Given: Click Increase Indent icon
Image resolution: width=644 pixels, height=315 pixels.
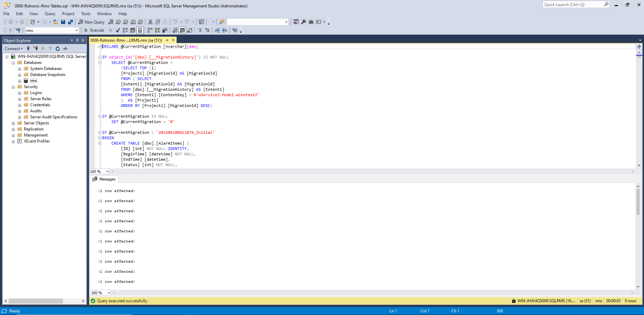Looking at the screenshot, I should coord(225,30).
